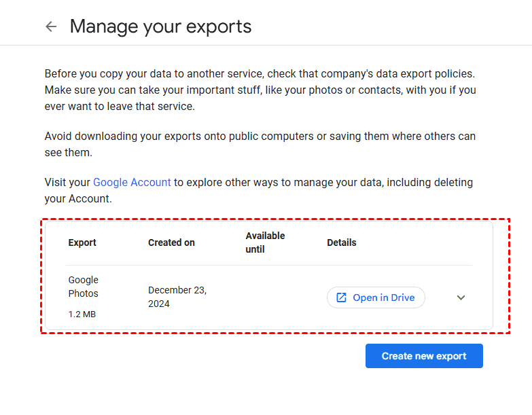Viewport: 532px width, 415px height.
Task: Click the sentence about photos or contacts
Action: click(258, 90)
